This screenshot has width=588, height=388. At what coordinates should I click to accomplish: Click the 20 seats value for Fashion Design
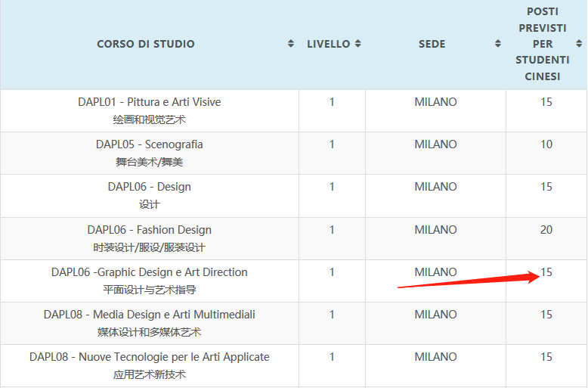(x=546, y=230)
